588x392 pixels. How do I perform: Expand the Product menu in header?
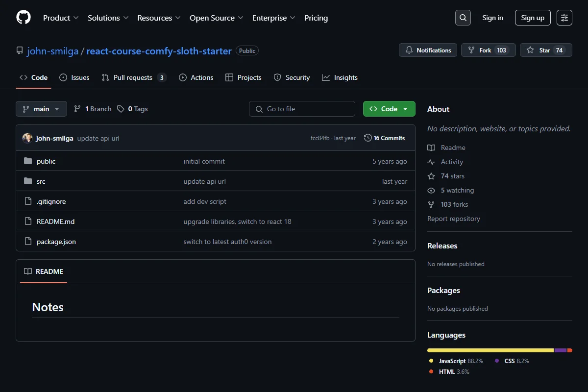pyautogui.click(x=61, y=18)
